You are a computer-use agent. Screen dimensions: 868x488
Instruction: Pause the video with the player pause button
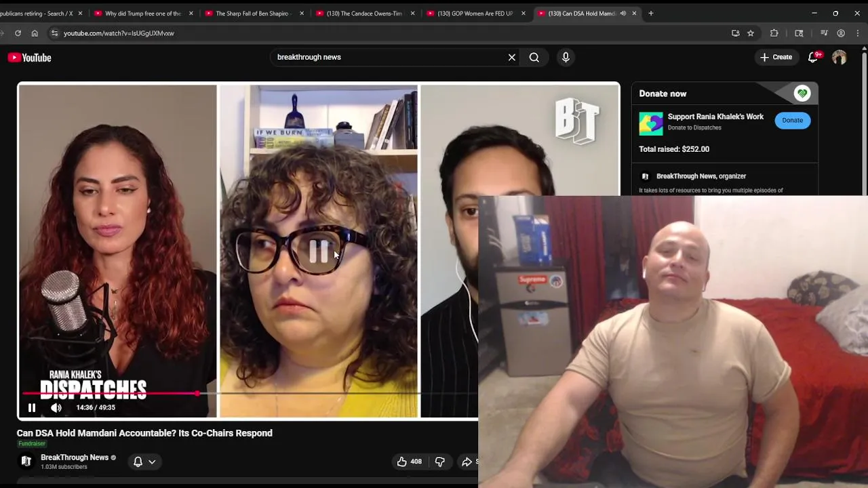31,407
